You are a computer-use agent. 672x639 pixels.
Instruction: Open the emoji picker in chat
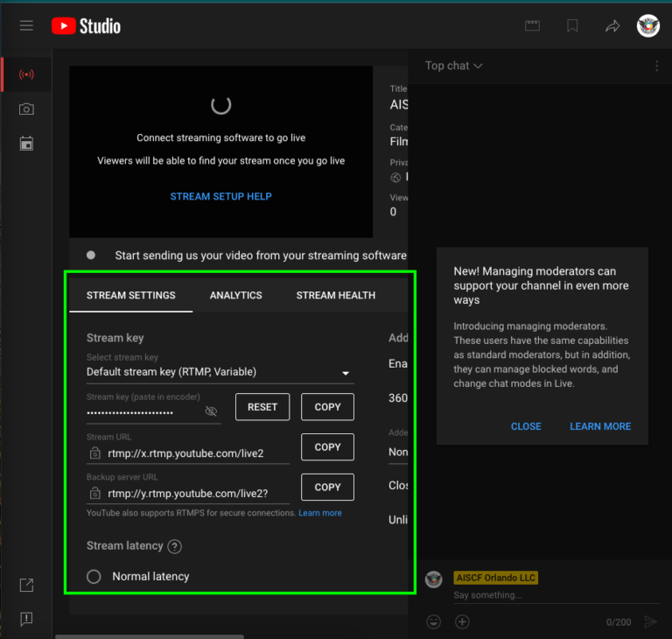click(x=434, y=621)
